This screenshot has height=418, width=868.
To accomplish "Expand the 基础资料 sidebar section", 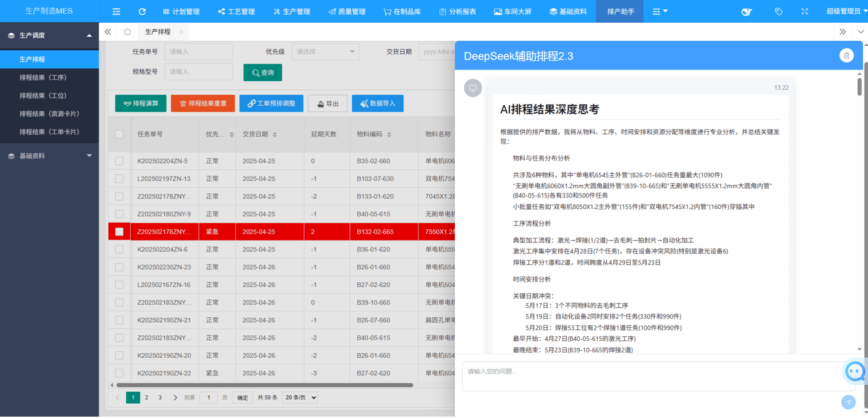I will coord(49,156).
